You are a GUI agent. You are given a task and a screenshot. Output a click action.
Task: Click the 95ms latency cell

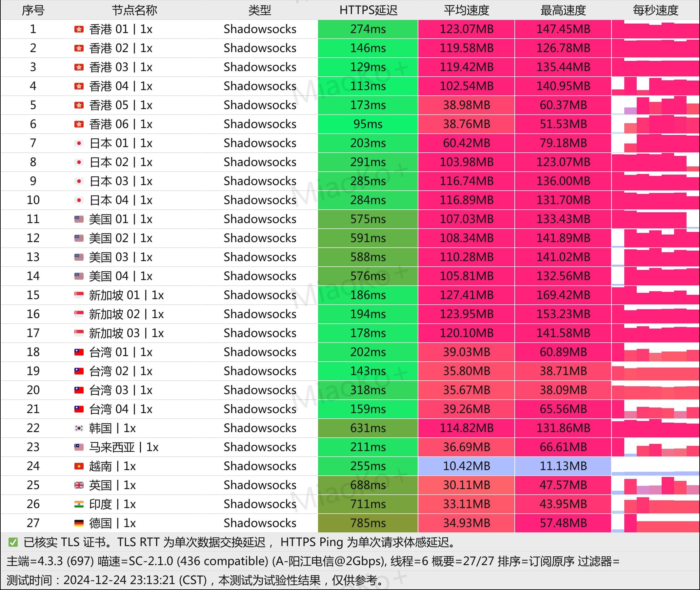[x=368, y=124]
